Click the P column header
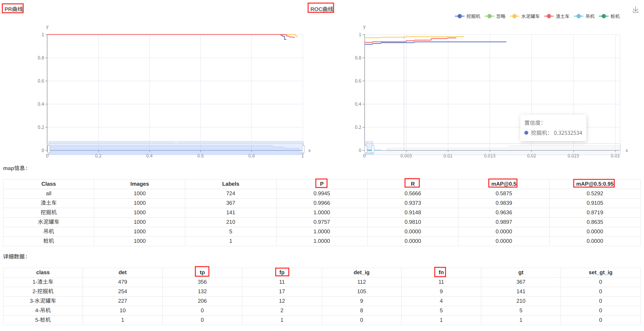 coord(321,184)
